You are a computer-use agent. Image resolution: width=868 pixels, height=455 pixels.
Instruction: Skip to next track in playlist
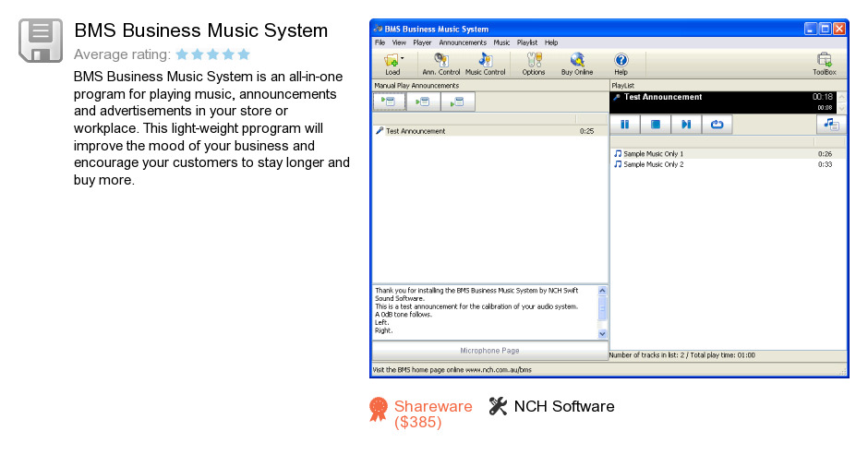click(686, 125)
